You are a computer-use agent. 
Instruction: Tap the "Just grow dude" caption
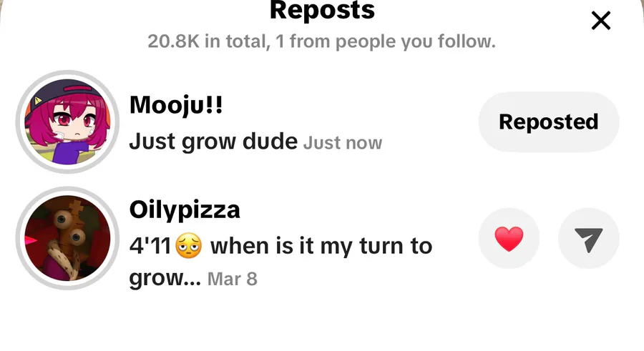pos(213,142)
